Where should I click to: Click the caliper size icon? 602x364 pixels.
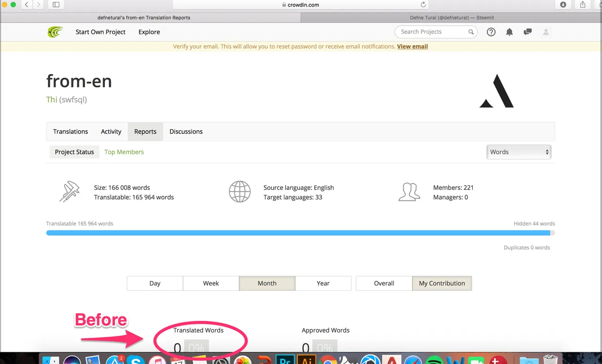pos(69,192)
